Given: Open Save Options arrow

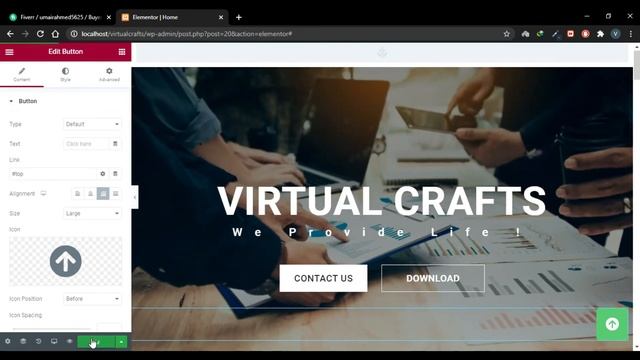Looking at the screenshot, I should (122, 342).
